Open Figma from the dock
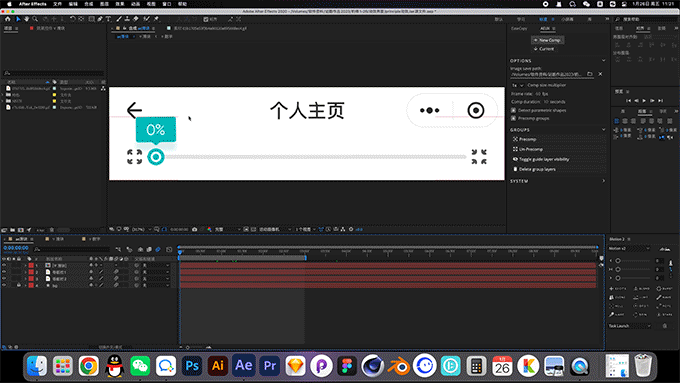 tap(347, 366)
